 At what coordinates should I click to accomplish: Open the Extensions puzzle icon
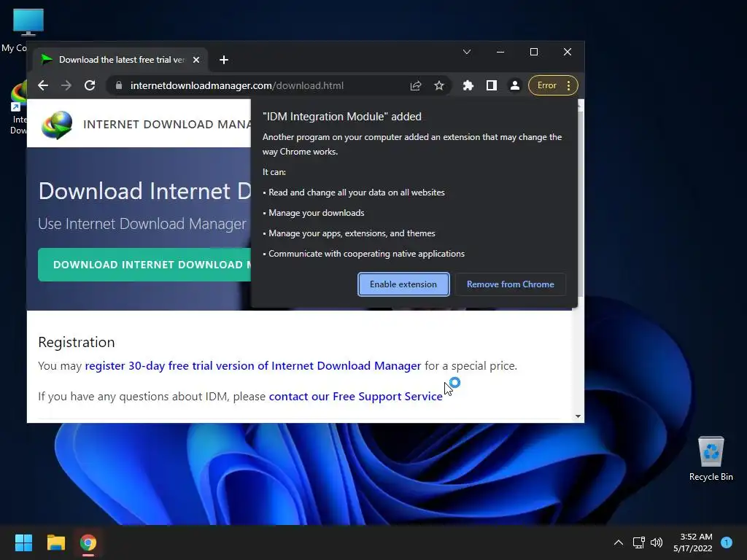(468, 85)
